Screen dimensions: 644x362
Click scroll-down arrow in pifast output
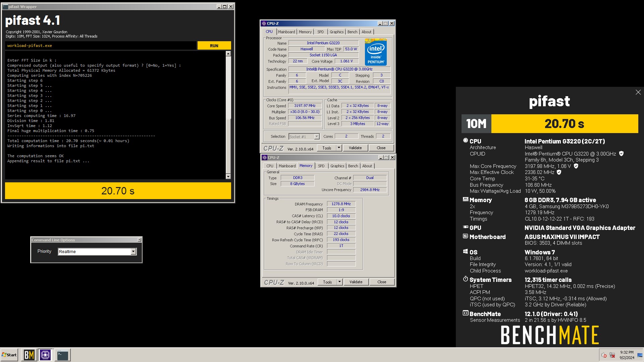[228, 177]
